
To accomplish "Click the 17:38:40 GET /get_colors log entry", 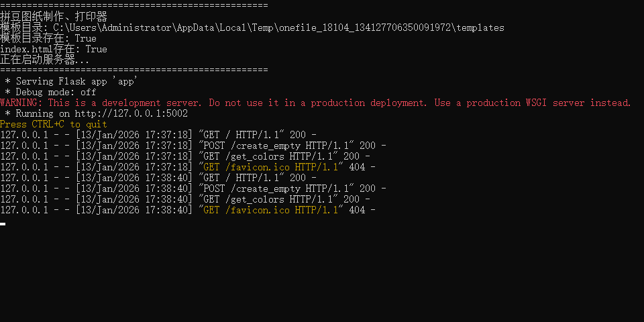I will click(x=185, y=199).
